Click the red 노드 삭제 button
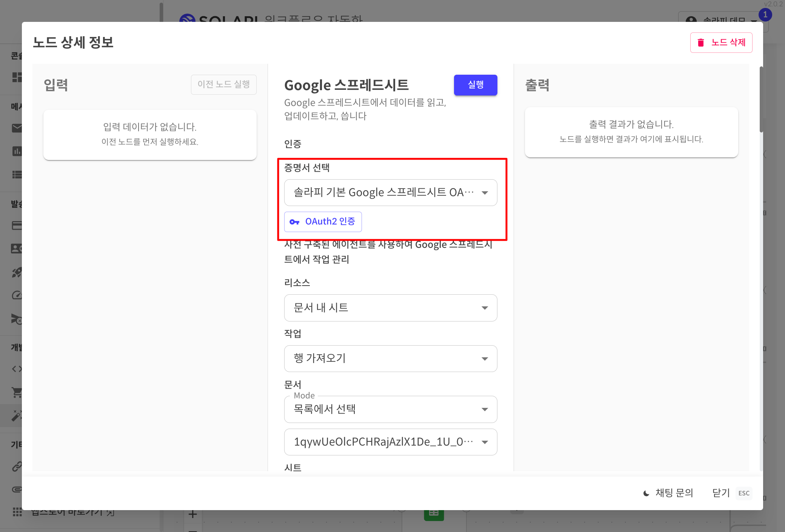The width and height of the screenshot is (785, 532). pyautogui.click(x=721, y=43)
